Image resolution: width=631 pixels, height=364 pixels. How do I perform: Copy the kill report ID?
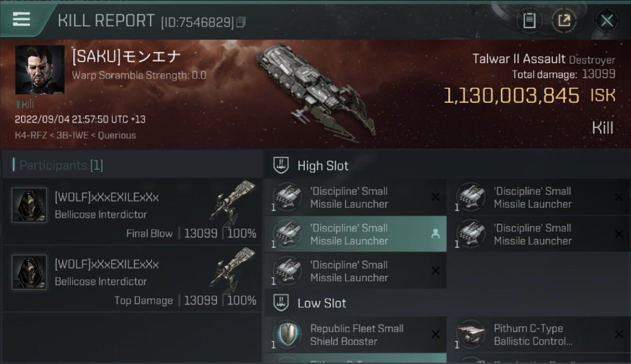tap(241, 22)
